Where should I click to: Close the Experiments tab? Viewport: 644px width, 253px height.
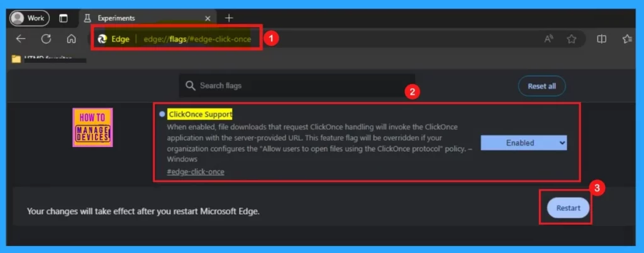(x=208, y=18)
